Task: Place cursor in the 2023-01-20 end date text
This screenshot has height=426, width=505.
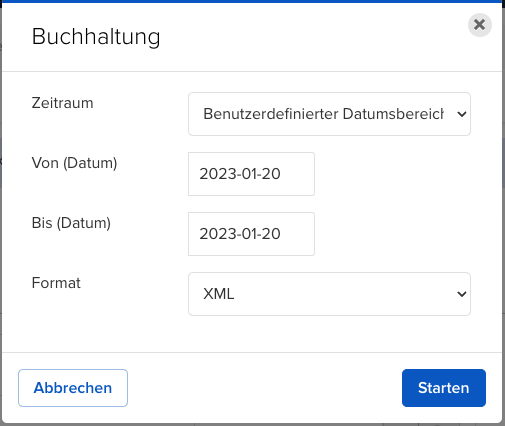Action: pos(240,234)
